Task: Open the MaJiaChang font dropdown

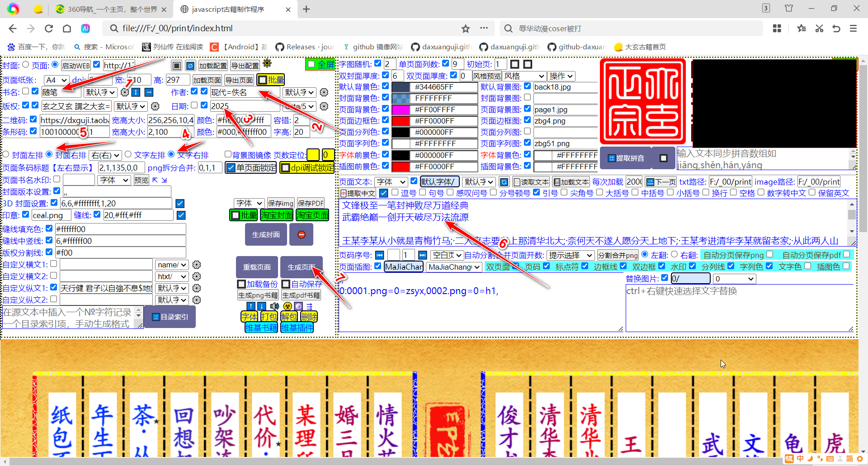Action: pos(453,267)
